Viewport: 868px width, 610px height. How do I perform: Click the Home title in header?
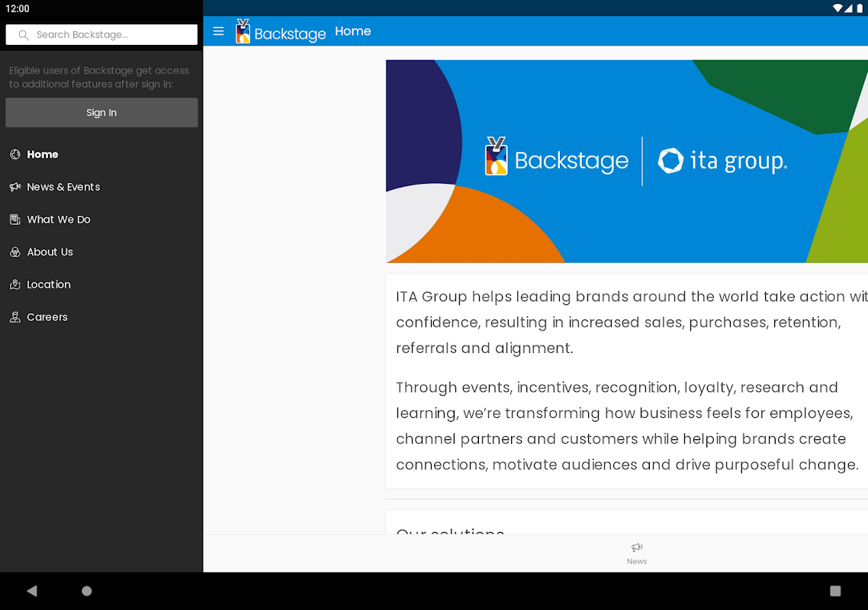pos(352,31)
